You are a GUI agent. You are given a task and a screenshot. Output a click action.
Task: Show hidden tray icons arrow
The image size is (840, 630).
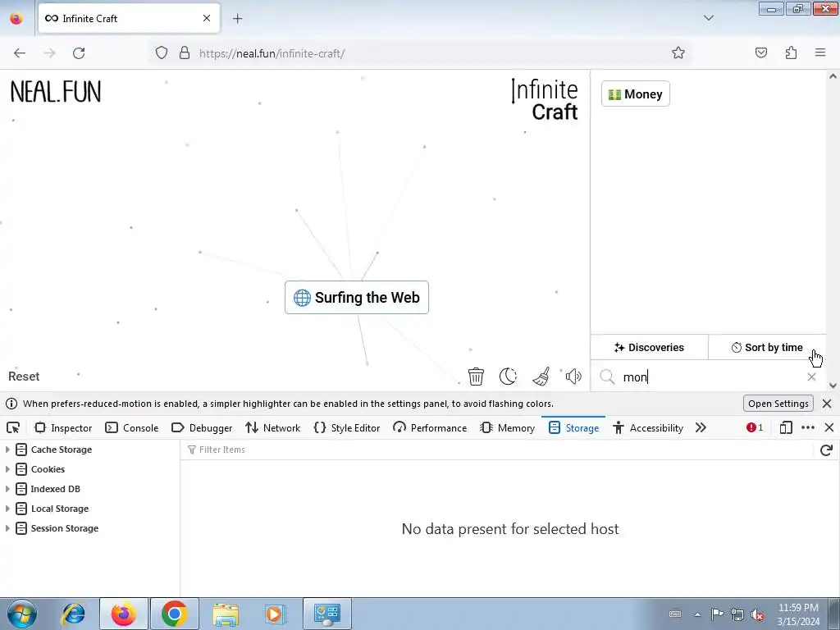point(697,614)
